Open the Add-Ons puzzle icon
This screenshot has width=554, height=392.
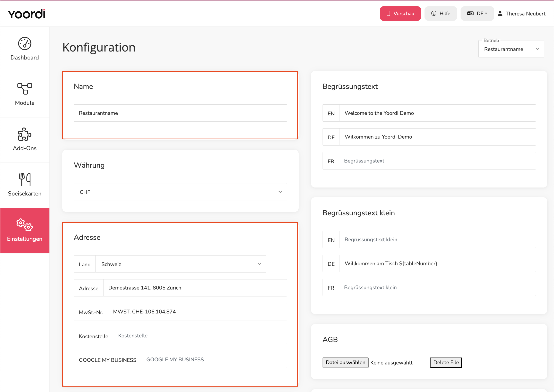point(25,134)
